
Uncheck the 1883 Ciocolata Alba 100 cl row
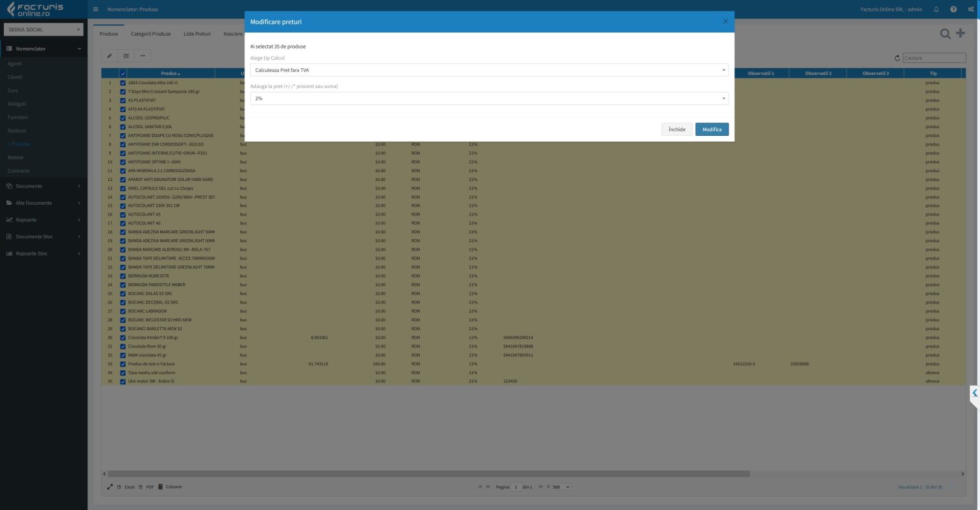click(x=123, y=83)
